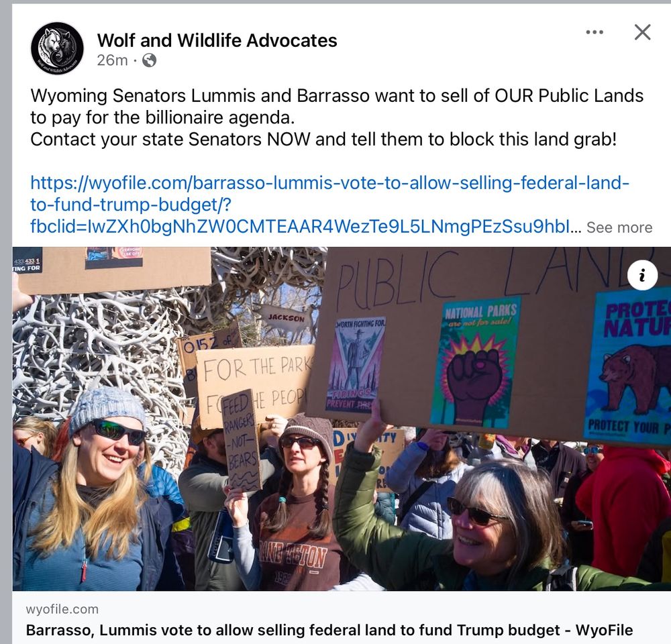Click the Contact your state Senators text line
This screenshot has width=671, height=644.
click(x=323, y=140)
